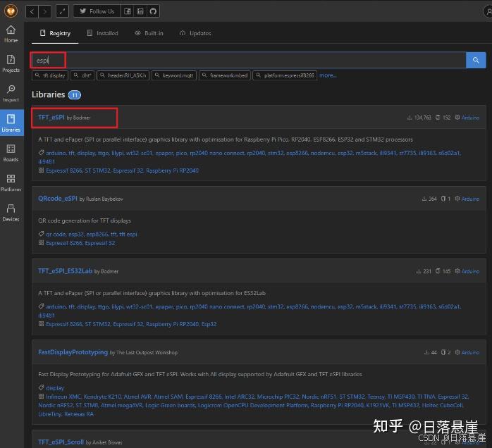This screenshot has width=492, height=448.
Task: Select the 'tft display' search suggestion
Action: click(50, 75)
